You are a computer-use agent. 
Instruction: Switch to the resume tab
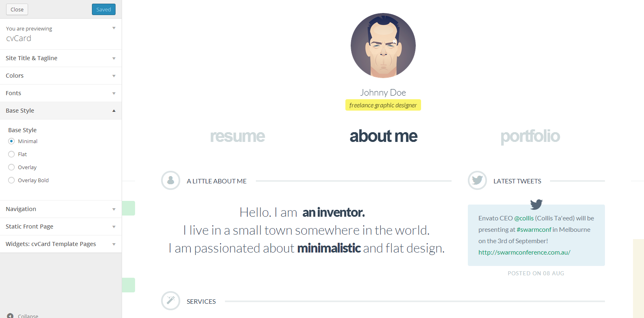237,136
